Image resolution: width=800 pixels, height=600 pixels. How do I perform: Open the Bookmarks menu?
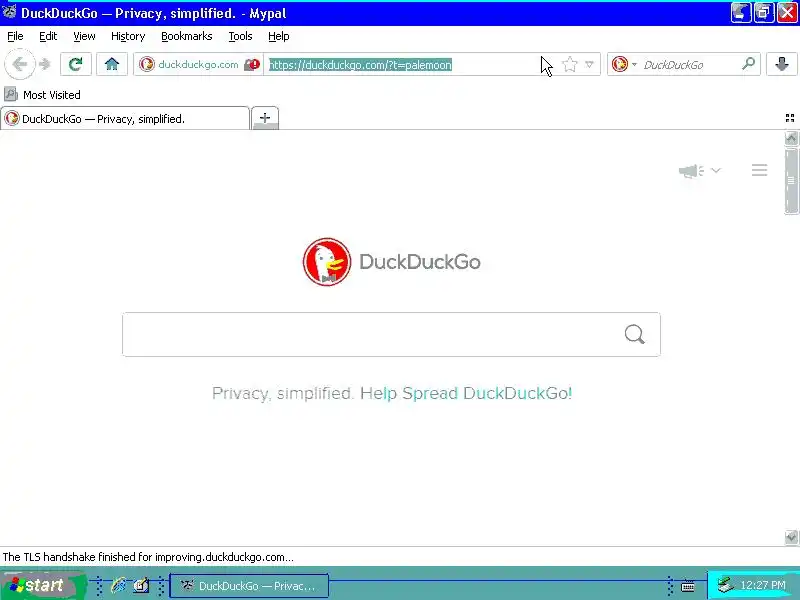point(187,36)
